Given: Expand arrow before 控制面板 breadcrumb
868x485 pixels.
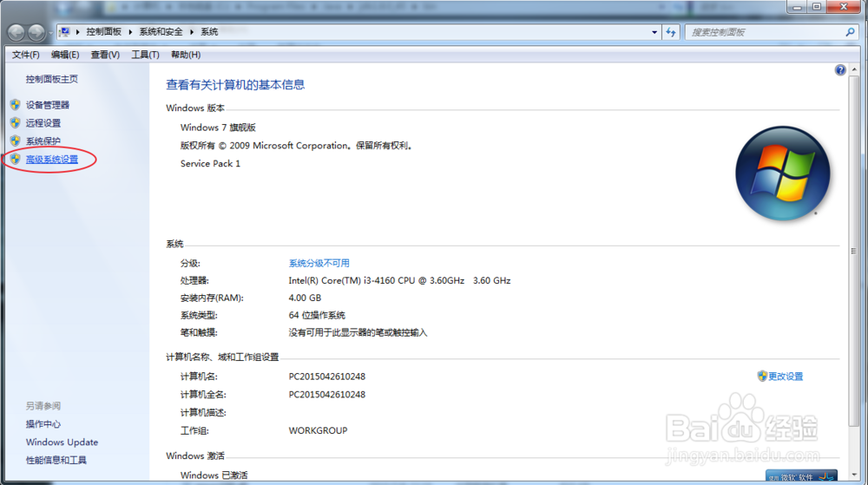Looking at the screenshot, I should [x=77, y=32].
